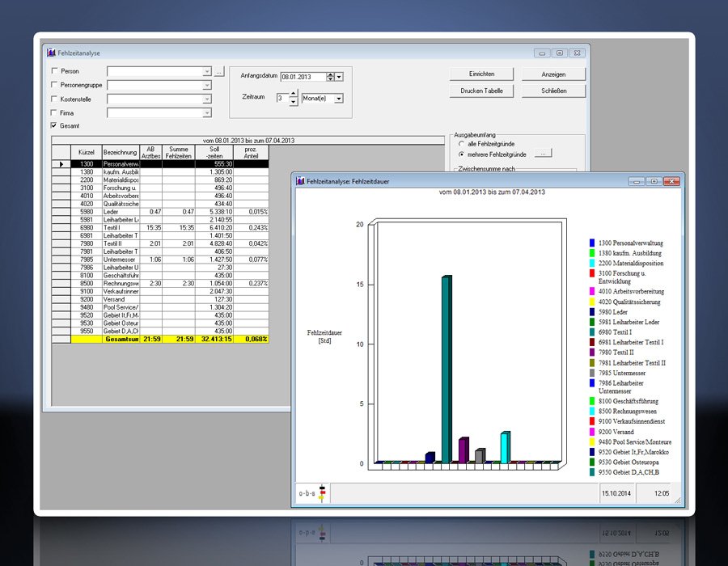Screen dimensions: 728x566
Task: Click the ellipsis button next to Person field
Action: [218, 72]
